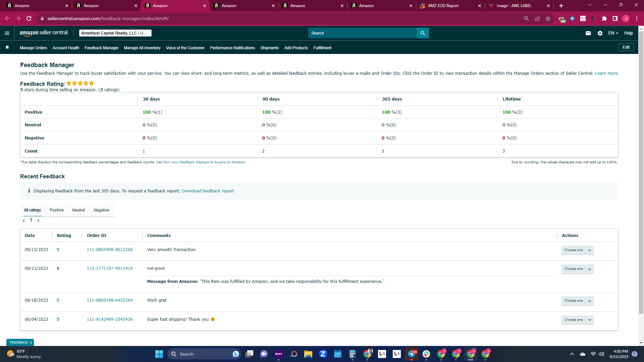Image resolution: width=644 pixels, height=362 pixels.
Task: Open File Explorer from the taskbar
Action: pyautogui.click(x=308, y=354)
